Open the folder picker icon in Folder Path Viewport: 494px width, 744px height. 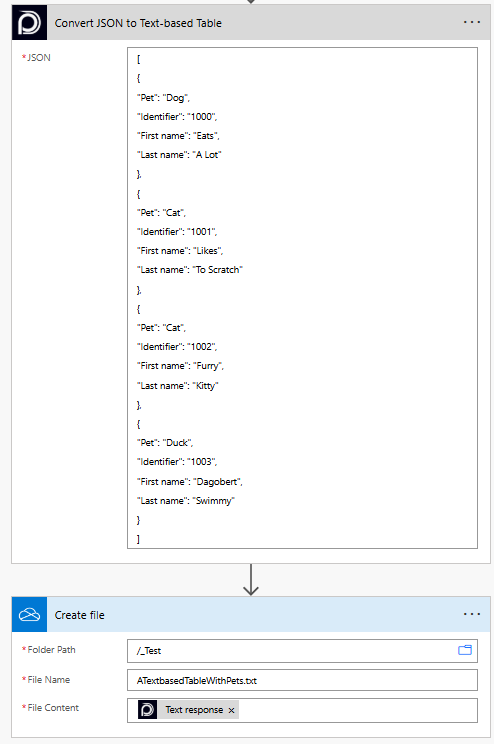(x=465, y=650)
